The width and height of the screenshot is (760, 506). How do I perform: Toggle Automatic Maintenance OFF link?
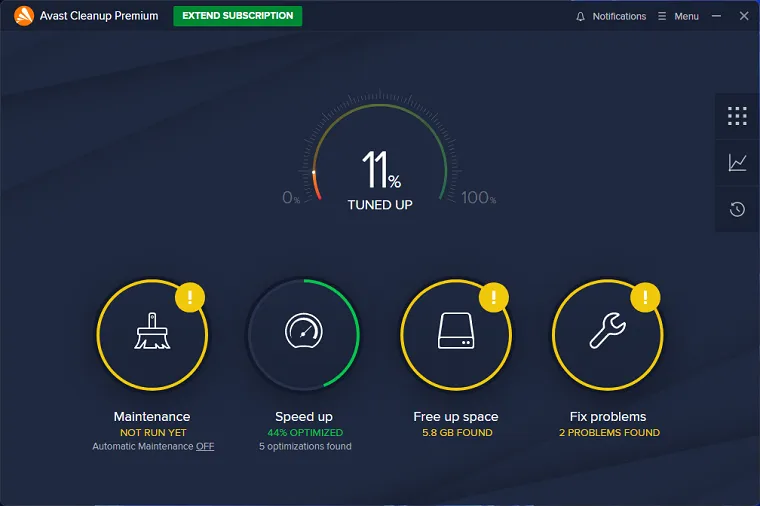point(205,446)
